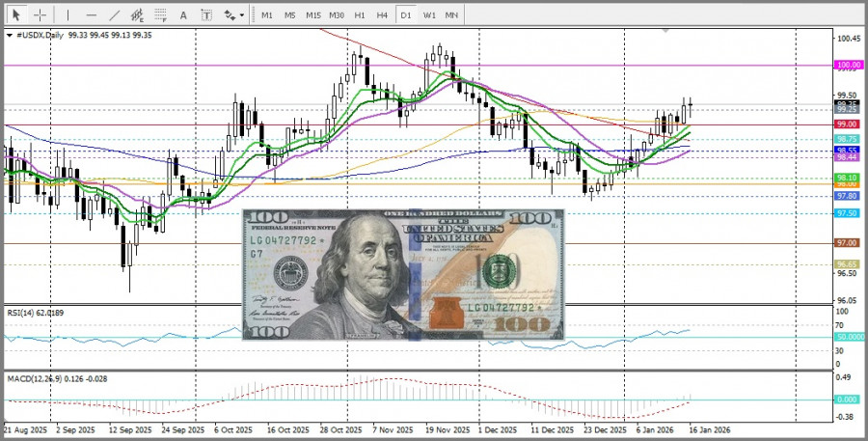Switch to M5 timeframe

point(290,15)
